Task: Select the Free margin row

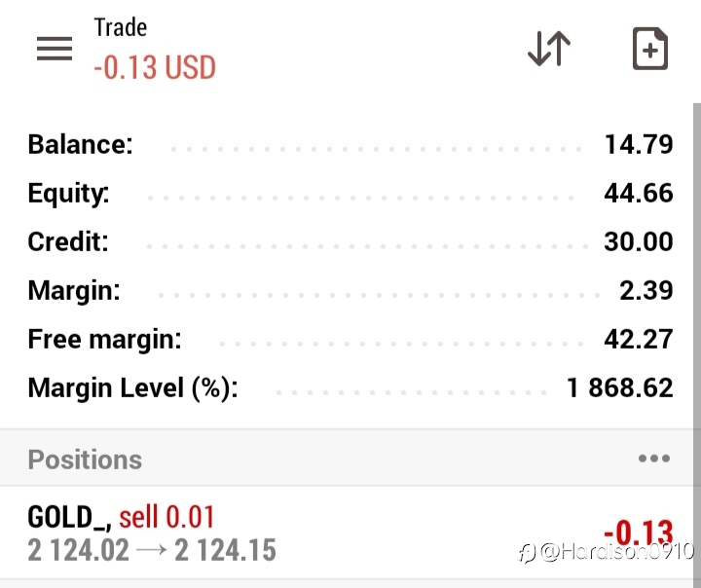Action: (x=350, y=339)
